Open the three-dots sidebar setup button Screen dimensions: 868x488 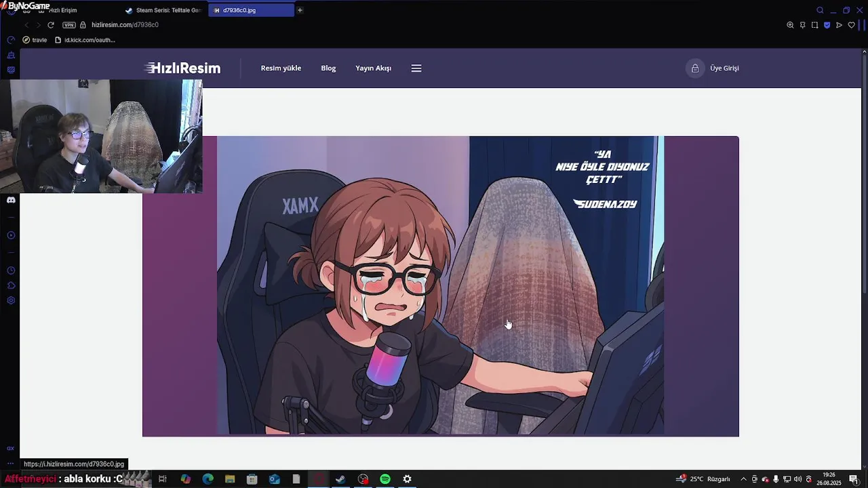pos(10,463)
